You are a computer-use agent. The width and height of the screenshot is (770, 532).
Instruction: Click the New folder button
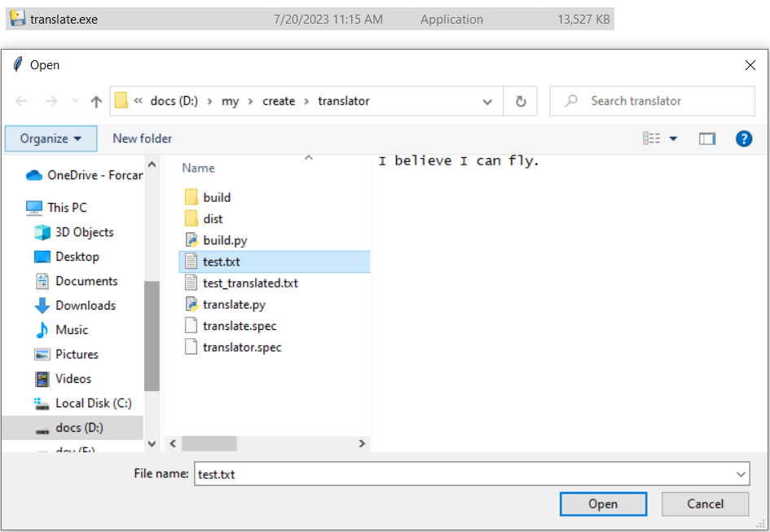pos(142,138)
